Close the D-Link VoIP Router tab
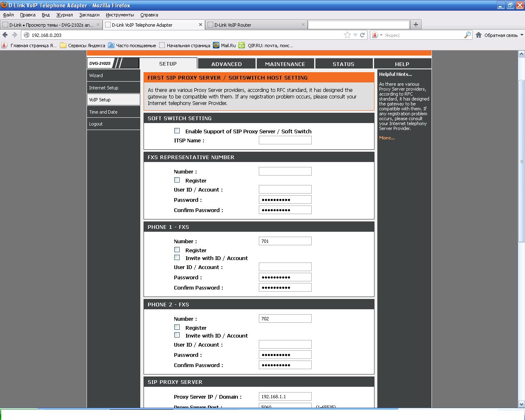The width and height of the screenshot is (525, 420). point(304,25)
